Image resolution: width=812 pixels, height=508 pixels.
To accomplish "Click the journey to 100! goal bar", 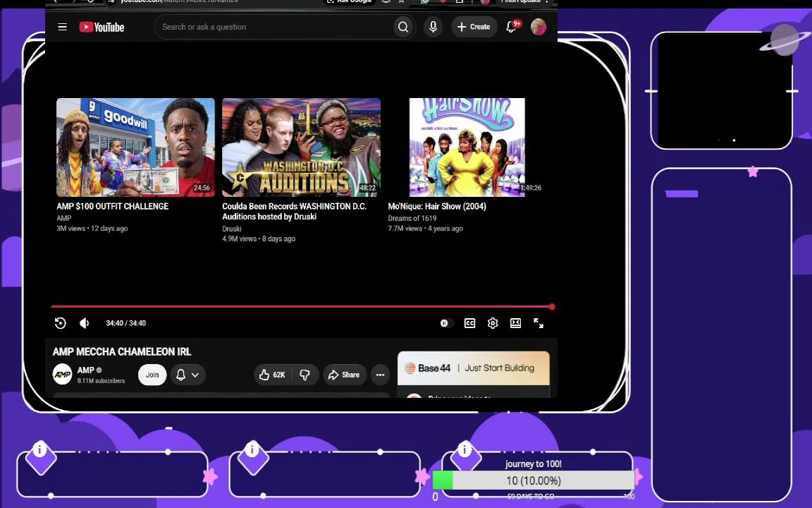I will coord(534,480).
